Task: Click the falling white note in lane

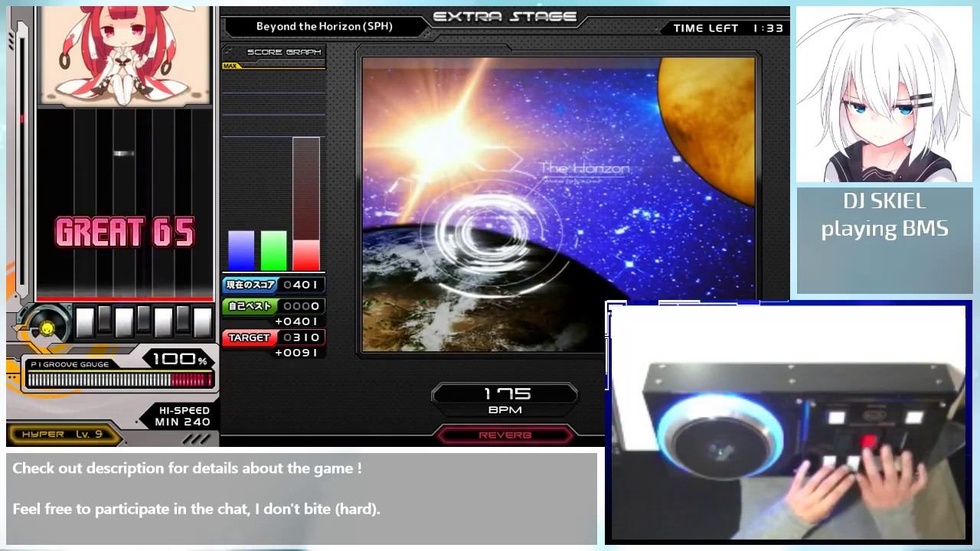Action: (x=124, y=154)
